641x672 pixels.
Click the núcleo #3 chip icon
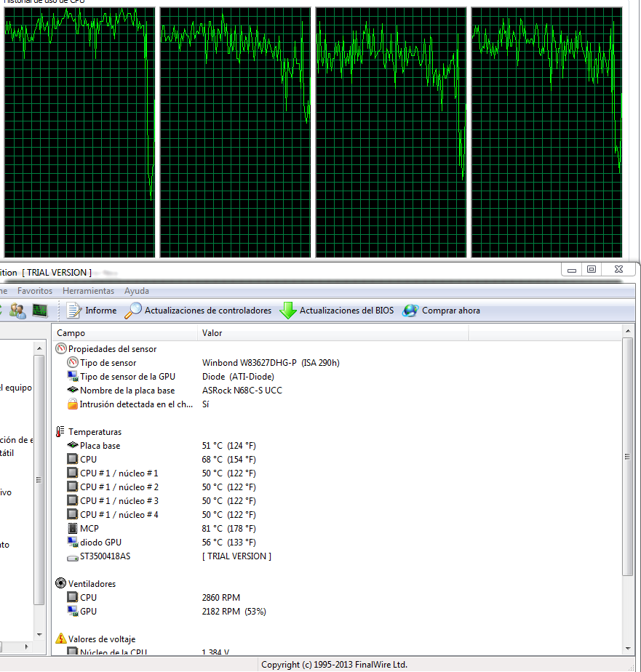73,500
